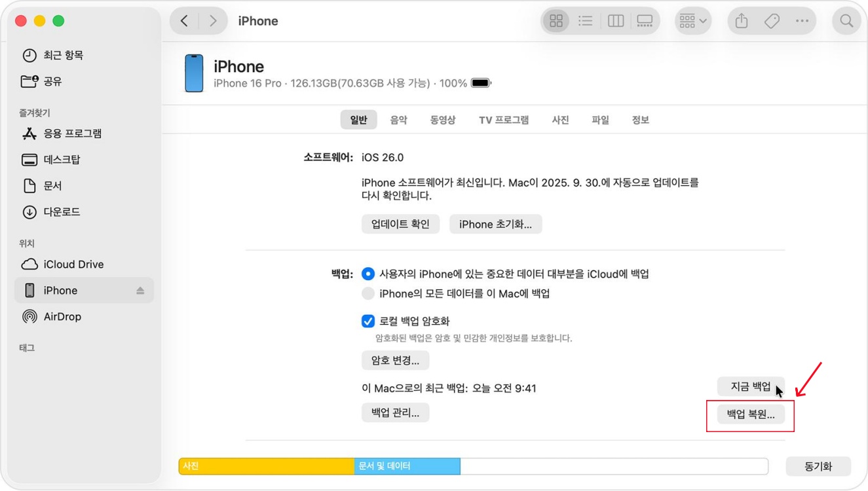
Task: Select backup all data to this Mac radio
Action: pyautogui.click(x=368, y=293)
